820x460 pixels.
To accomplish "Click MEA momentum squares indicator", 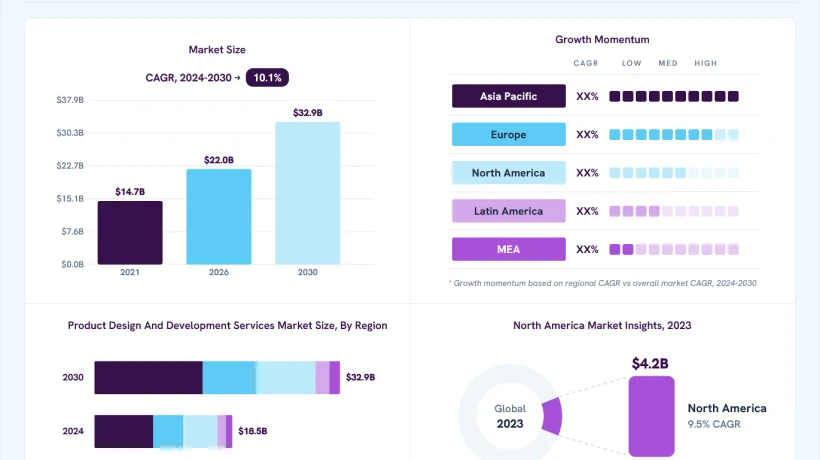I will [674, 249].
